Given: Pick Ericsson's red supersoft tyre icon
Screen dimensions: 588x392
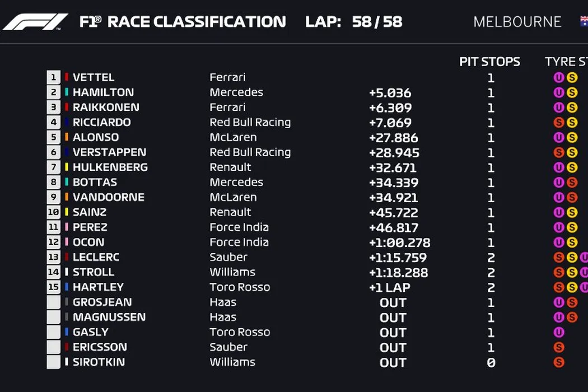Looking at the screenshot, I should point(558,348).
